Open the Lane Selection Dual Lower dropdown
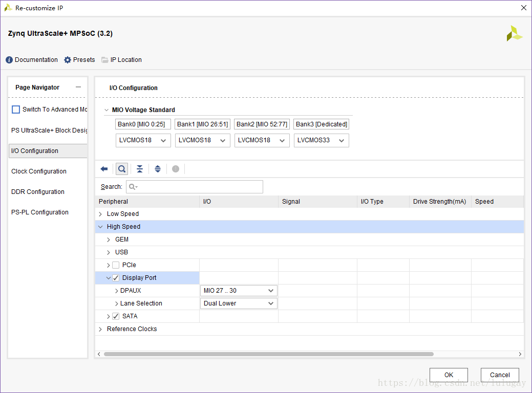Viewport: 532px width, 393px height. [239, 303]
